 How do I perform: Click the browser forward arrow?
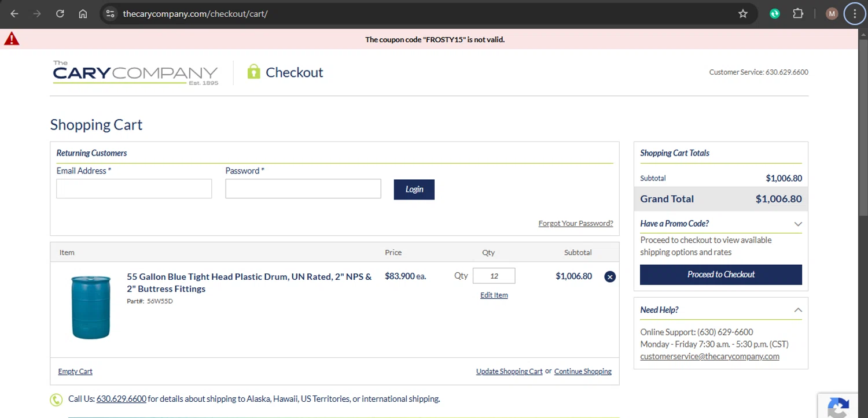38,14
